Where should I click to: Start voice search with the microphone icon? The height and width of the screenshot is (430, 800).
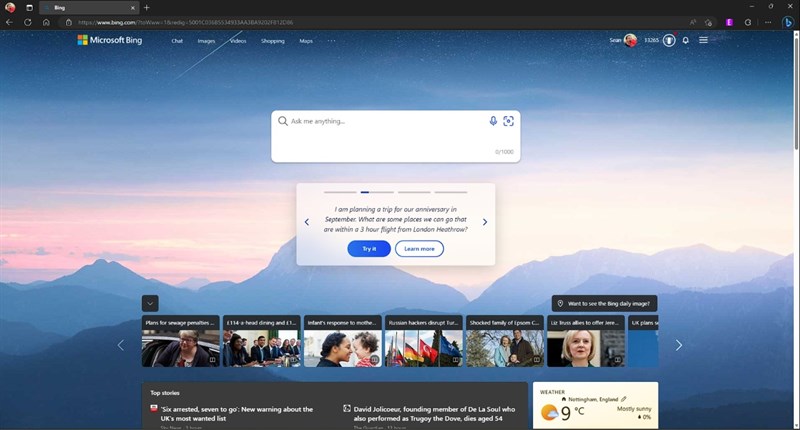point(493,121)
